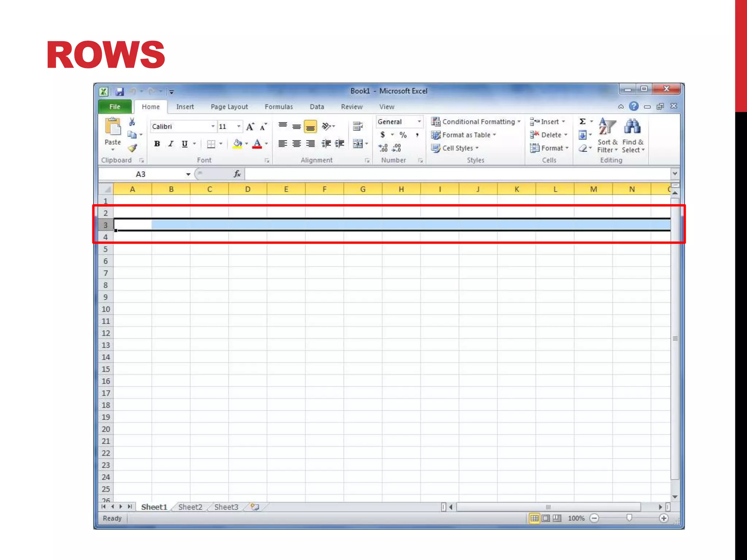Click the Format Painter brush icon
The width and height of the screenshot is (747, 560).
[132, 148]
